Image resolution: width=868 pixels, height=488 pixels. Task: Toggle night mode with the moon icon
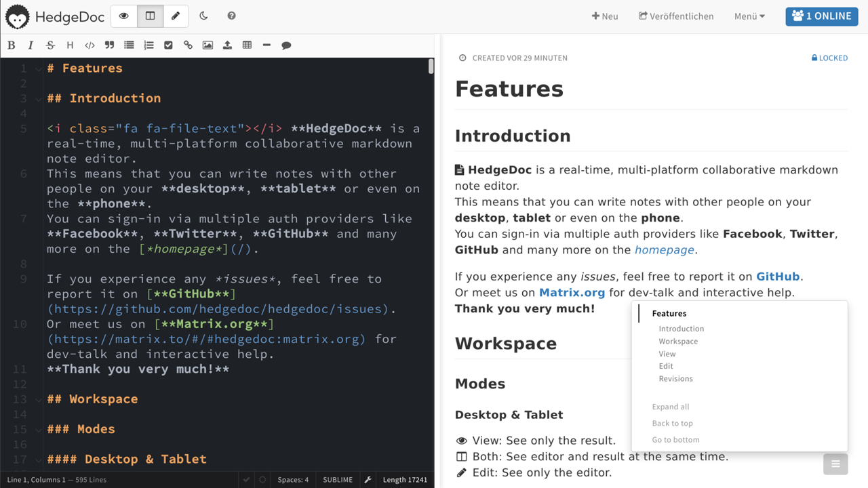pyautogui.click(x=204, y=16)
